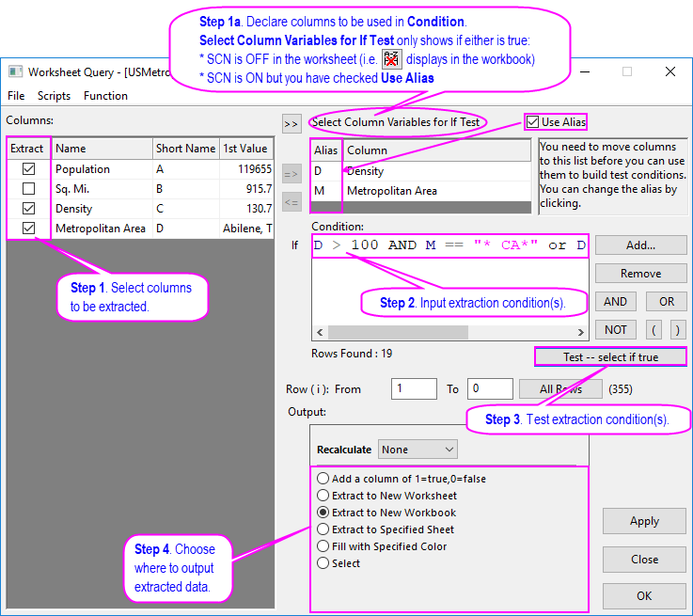This screenshot has width=693, height=616.
Task: Click the Column header in alias list
Action: (x=436, y=150)
